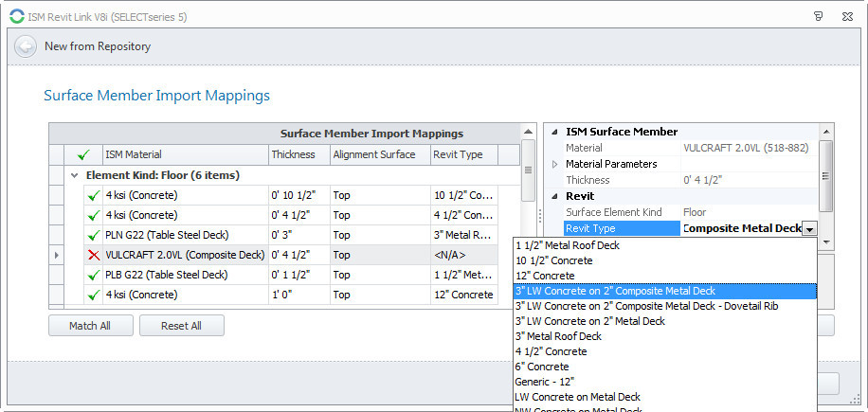
Task: Click the green checkmark column header
Action: pyautogui.click(x=84, y=154)
